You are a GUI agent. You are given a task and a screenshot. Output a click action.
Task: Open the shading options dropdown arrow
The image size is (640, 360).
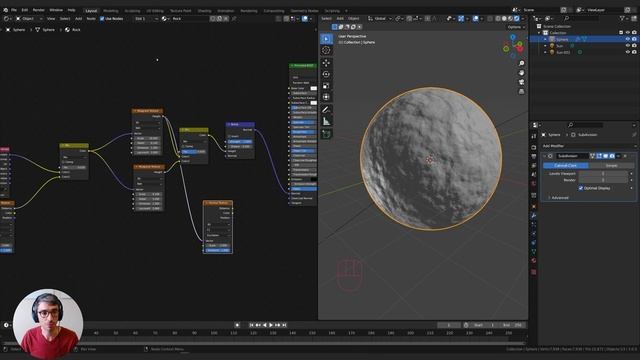(x=523, y=18)
